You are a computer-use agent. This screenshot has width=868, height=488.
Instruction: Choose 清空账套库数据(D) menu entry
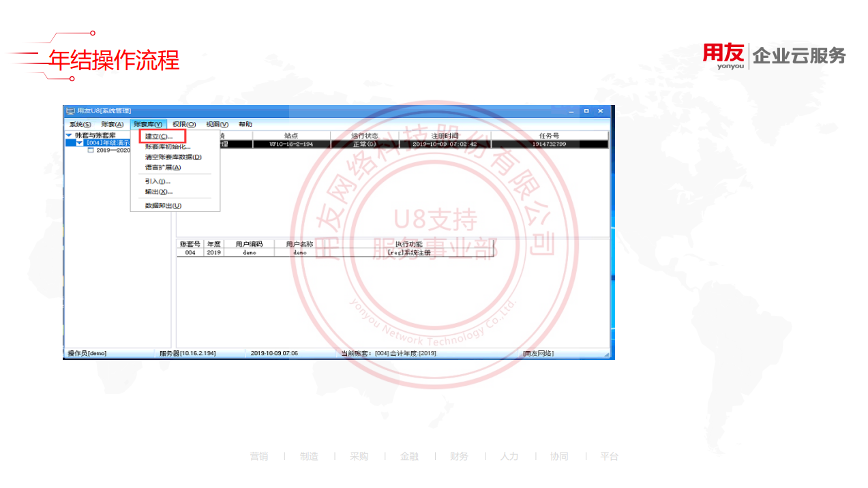coord(173,157)
